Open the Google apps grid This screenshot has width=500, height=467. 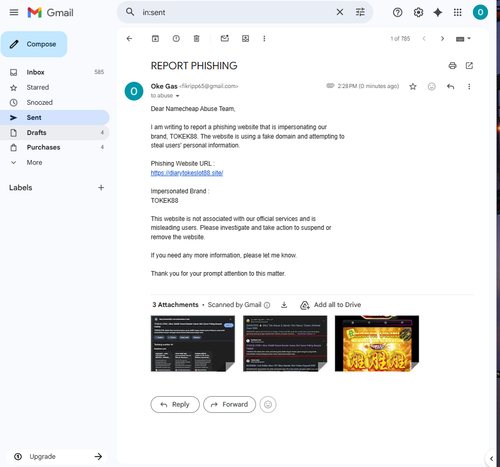(x=458, y=13)
